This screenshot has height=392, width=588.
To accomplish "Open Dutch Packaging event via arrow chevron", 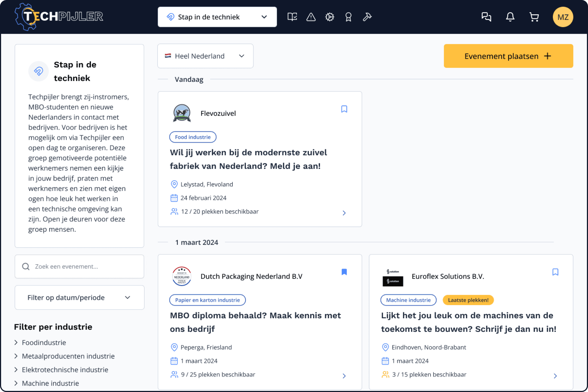I will (x=344, y=376).
